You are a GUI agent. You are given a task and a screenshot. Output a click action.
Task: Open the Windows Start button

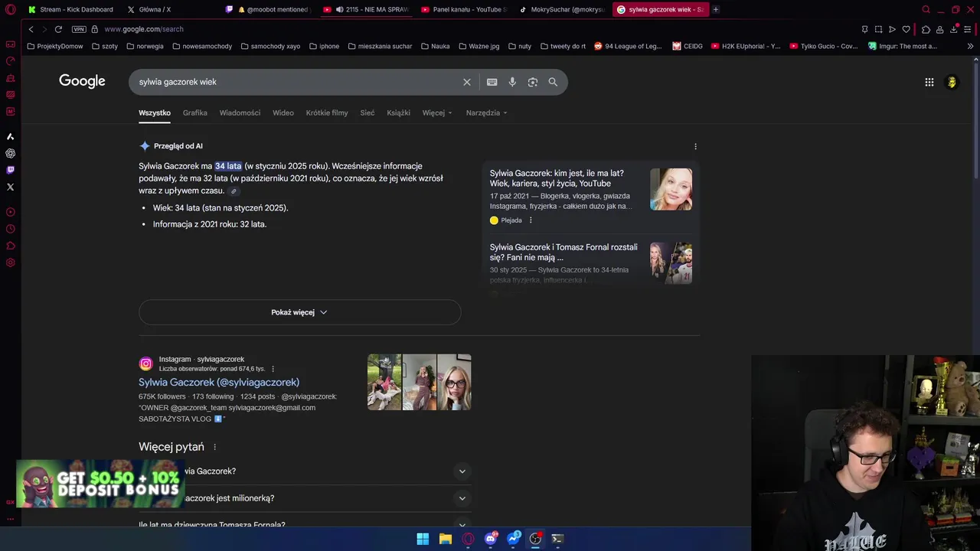click(423, 539)
